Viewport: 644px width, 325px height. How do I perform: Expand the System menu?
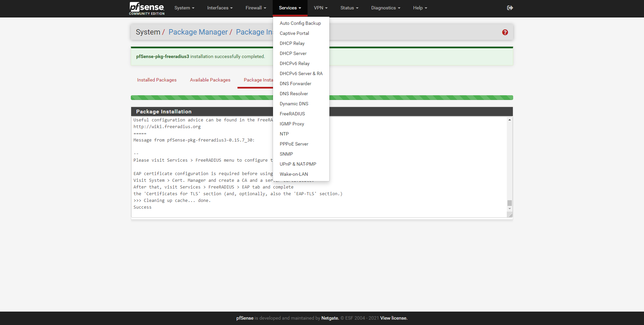(184, 8)
